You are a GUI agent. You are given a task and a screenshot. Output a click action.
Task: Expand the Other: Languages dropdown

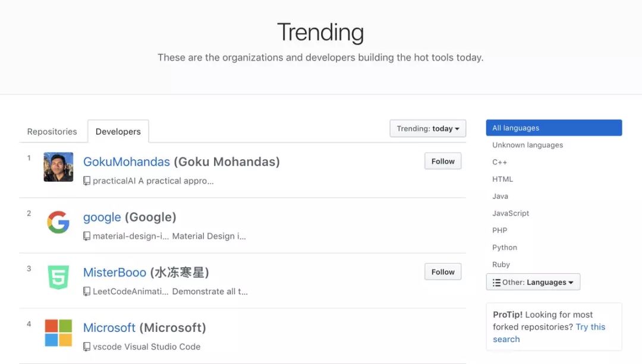[533, 282]
